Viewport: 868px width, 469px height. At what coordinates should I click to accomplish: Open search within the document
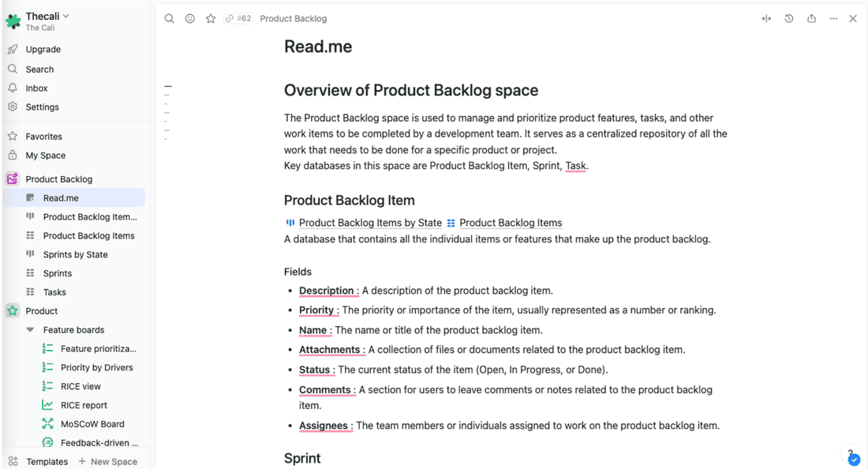(169, 18)
